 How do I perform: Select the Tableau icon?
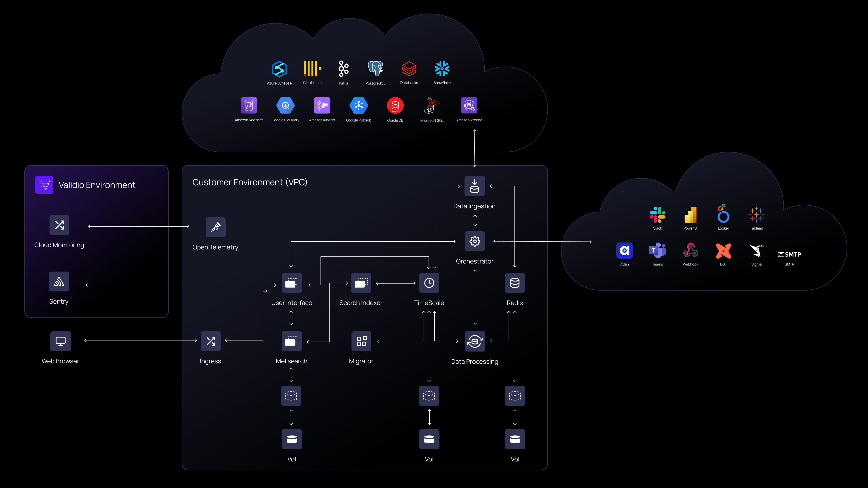point(757,215)
